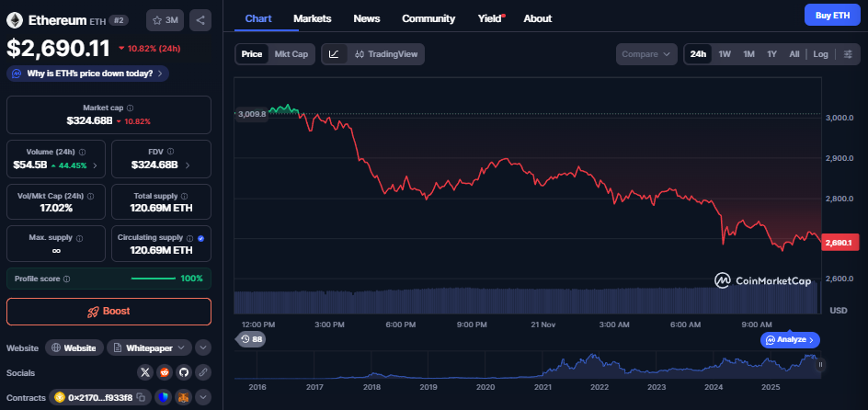The width and height of the screenshot is (868, 410).
Task: Click the BNB chain token icon in Contracts
Action: pyautogui.click(x=59, y=397)
